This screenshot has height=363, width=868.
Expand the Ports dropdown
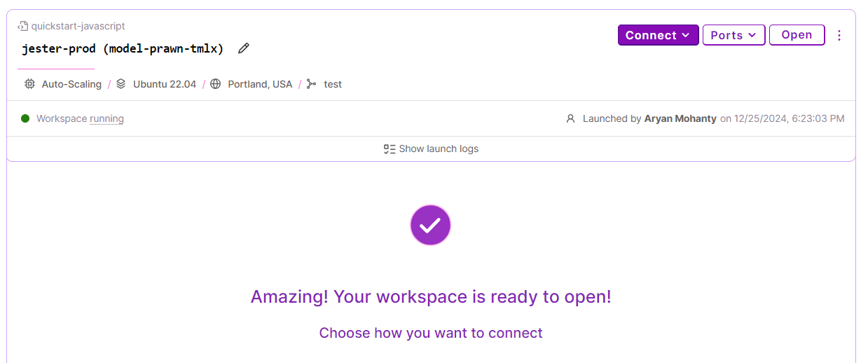tap(733, 35)
